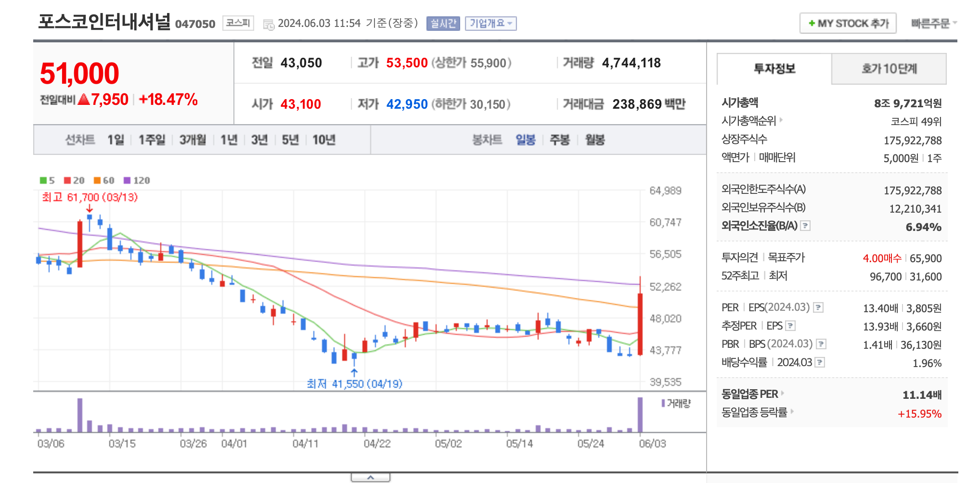Click the +15.95% sector change rate
Screen dimensions: 980x483
coord(919,414)
